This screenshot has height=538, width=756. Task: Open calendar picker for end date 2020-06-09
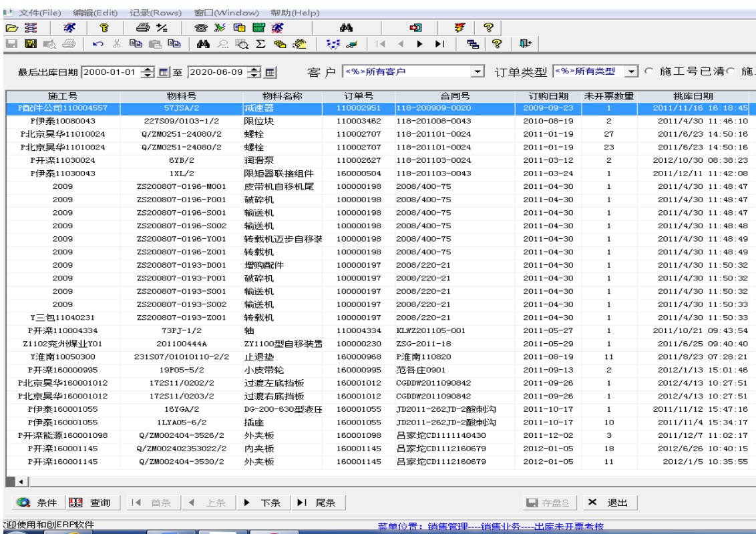coord(270,73)
